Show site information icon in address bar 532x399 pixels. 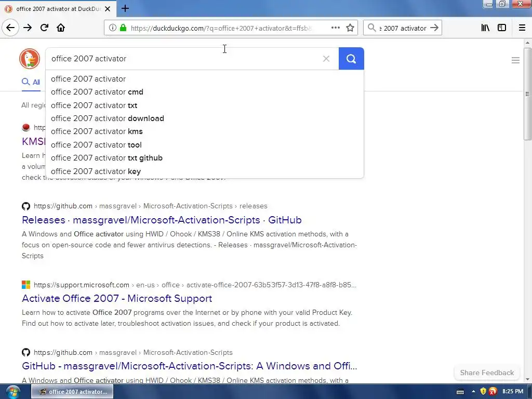click(113, 28)
